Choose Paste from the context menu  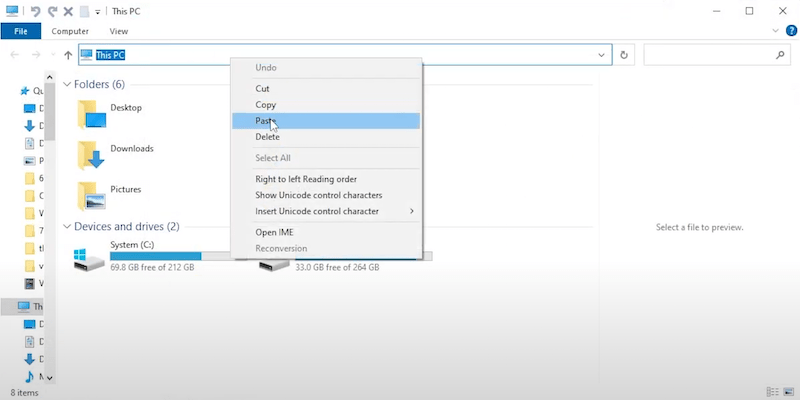[x=326, y=121]
